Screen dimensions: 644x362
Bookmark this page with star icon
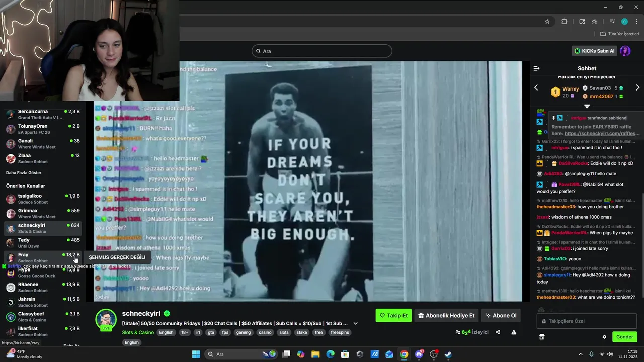tap(547, 21)
